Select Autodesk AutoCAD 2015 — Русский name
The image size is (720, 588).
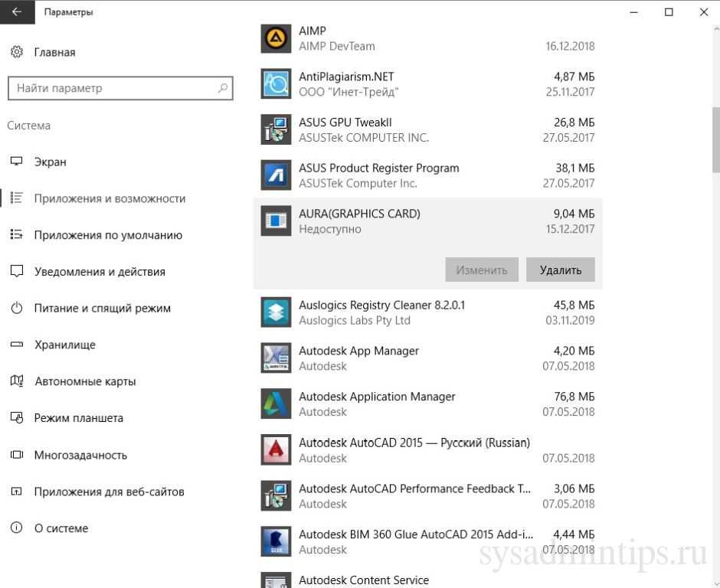[x=414, y=443]
